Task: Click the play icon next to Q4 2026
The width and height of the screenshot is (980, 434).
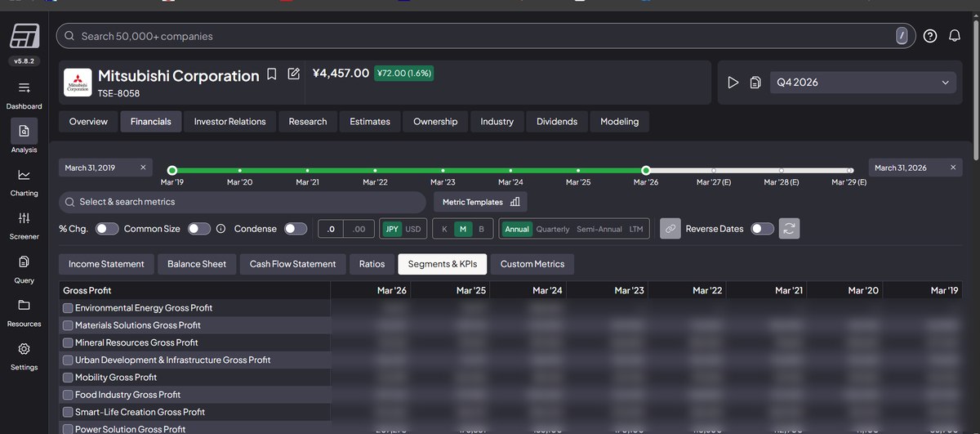Action: 733,83
